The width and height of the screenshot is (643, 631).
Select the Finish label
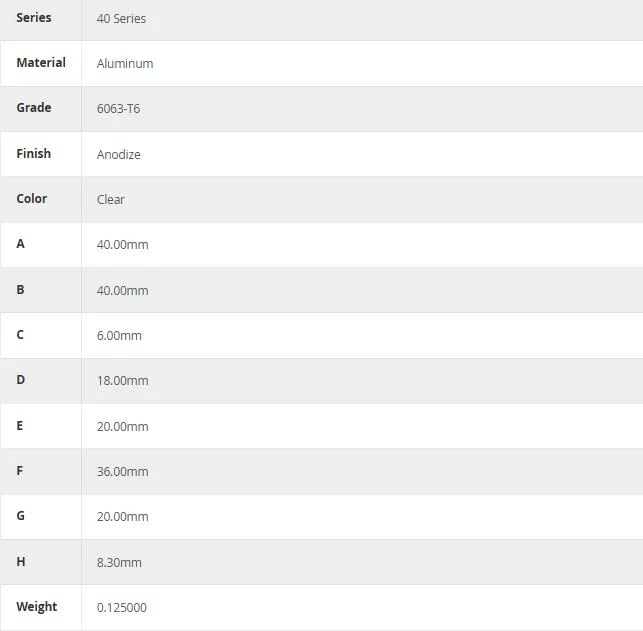click(34, 154)
